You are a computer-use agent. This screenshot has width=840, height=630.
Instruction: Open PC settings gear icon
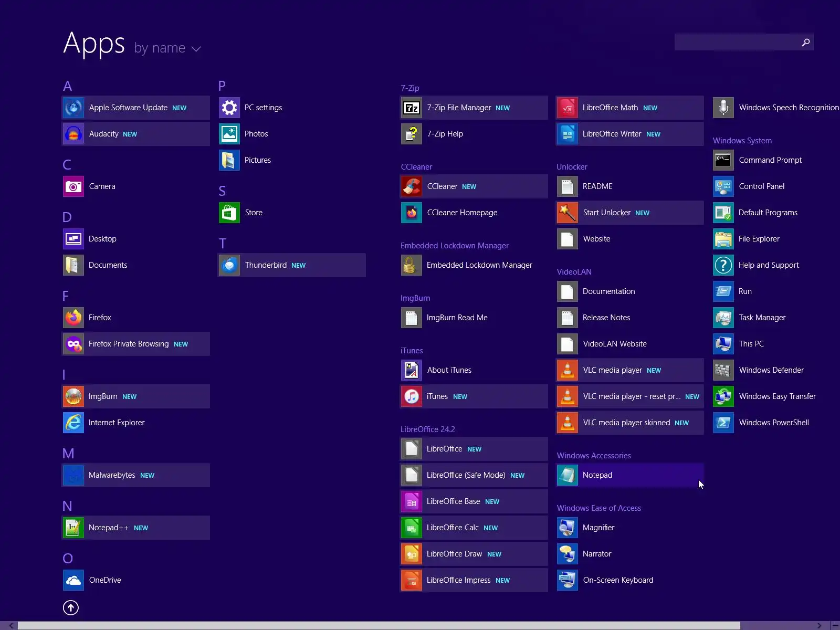(x=229, y=108)
